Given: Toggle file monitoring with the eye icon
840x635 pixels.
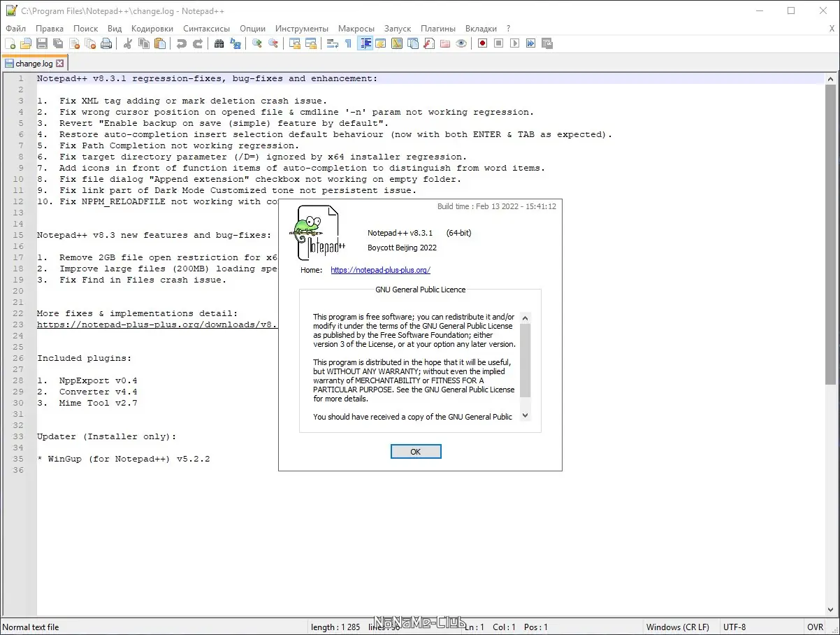Looking at the screenshot, I should click(x=461, y=43).
